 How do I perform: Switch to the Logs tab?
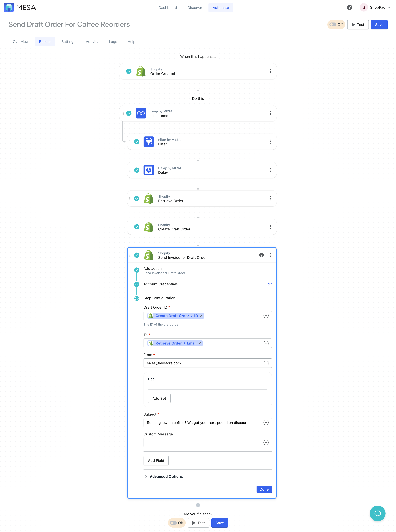tap(113, 42)
